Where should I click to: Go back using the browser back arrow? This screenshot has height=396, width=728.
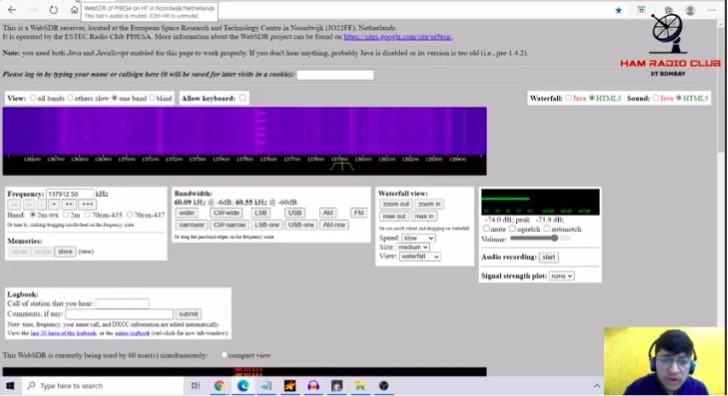pyautogui.click(x=12, y=10)
